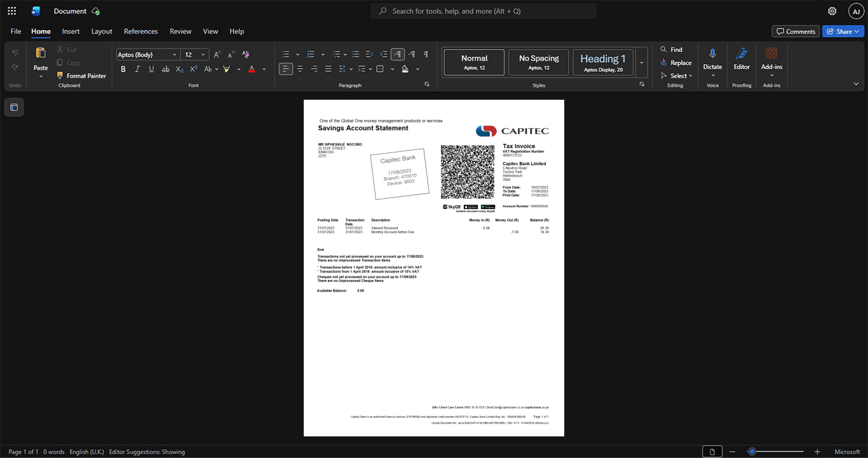Open the Comments pane
The width and height of the screenshot is (868, 458).
click(796, 31)
